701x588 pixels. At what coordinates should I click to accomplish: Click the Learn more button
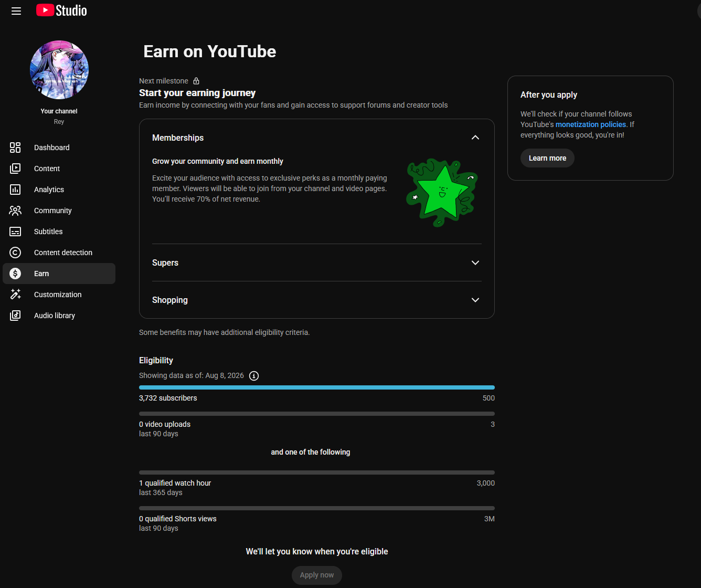[547, 158]
